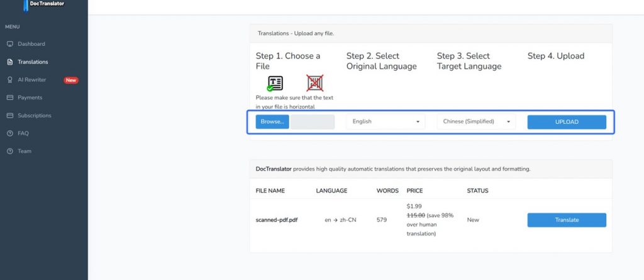Image resolution: width=644 pixels, height=280 pixels.
Task: Click the Team icon in sidebar
Action: click(9, 151)
